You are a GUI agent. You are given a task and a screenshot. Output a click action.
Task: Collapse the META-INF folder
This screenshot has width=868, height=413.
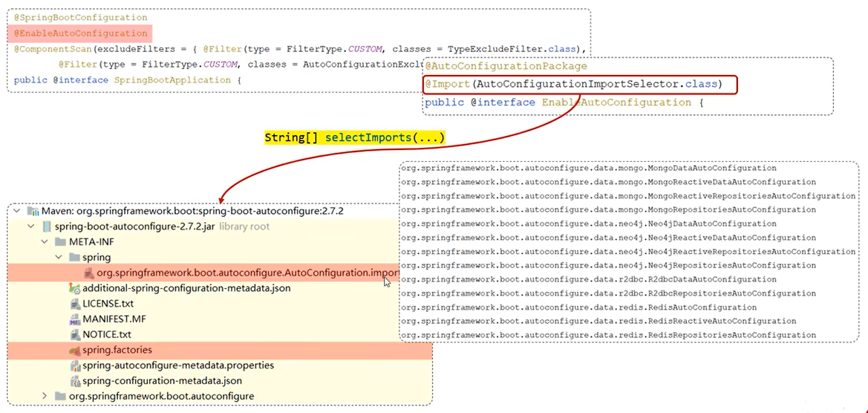point(45,242)
